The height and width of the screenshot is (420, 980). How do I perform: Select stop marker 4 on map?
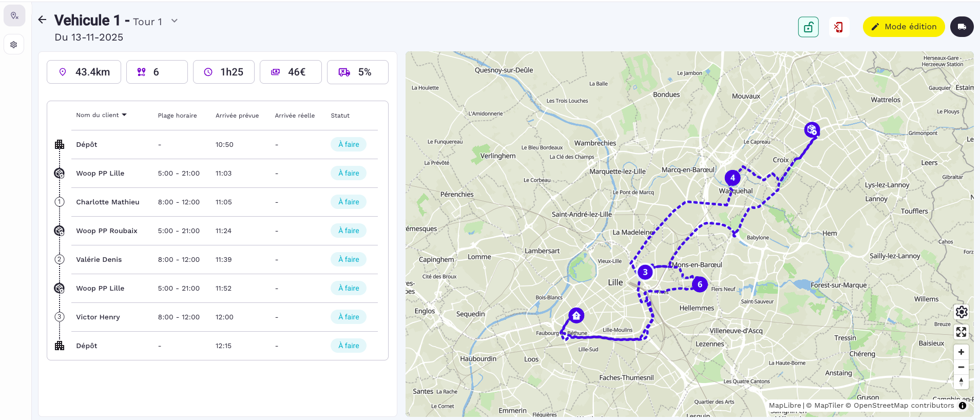tap(732, 178)
